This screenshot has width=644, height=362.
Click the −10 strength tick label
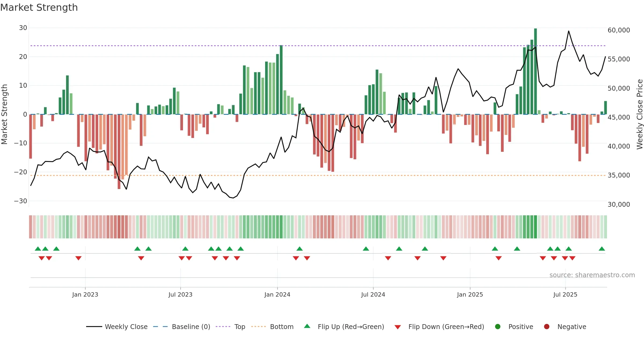coord(21,143)
